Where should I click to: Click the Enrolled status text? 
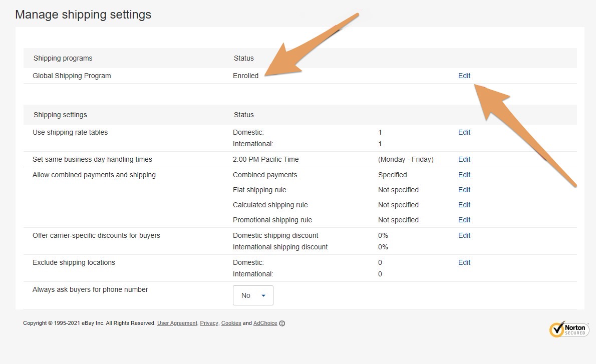(x=245, y=76)
